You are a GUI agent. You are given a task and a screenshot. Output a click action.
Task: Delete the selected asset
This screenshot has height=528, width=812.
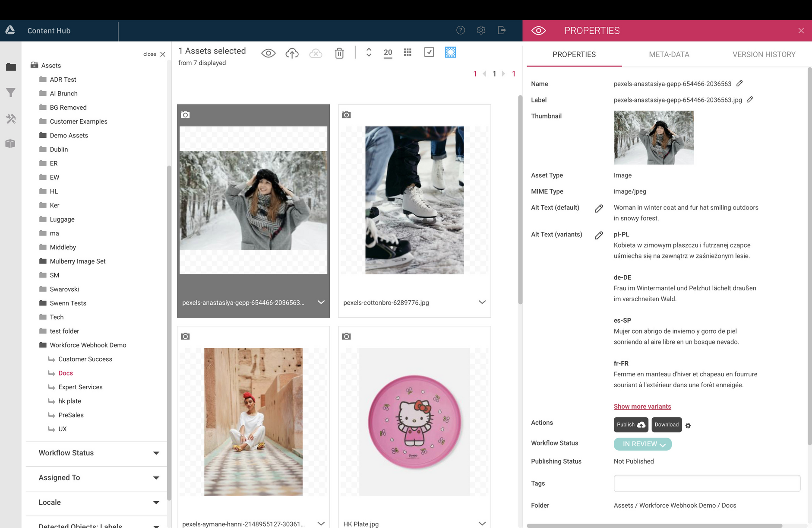point(339,53)
